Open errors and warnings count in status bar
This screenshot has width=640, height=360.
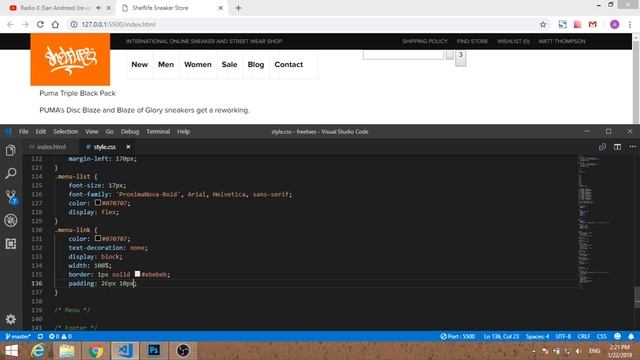[60, 336]
